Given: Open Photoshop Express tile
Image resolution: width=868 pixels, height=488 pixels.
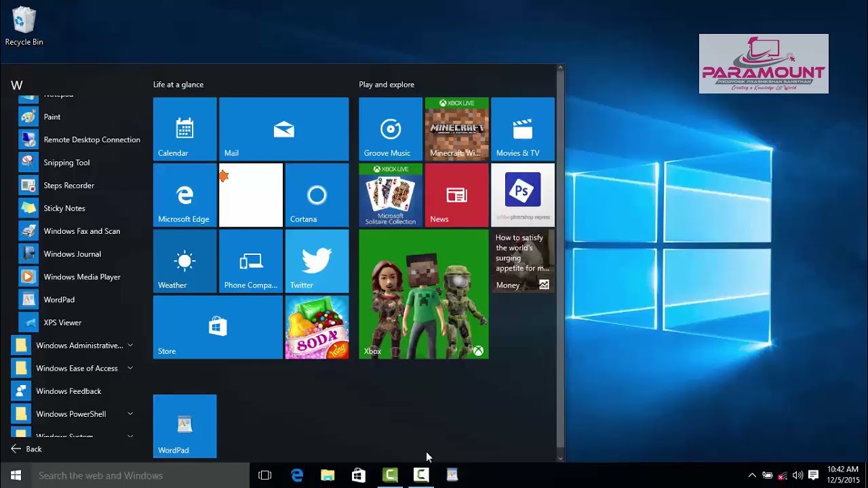Looking at the screenshot, I should tap(523, 195).
